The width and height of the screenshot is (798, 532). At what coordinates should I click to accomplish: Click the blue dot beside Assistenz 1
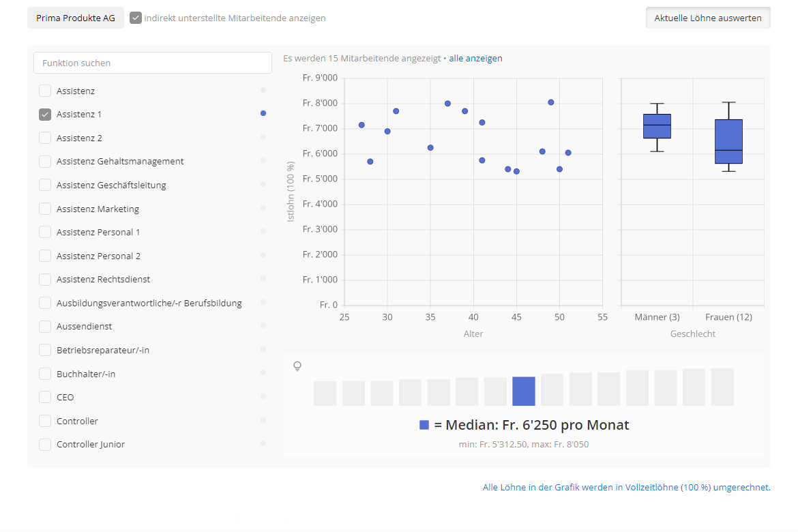coord(263,113)
